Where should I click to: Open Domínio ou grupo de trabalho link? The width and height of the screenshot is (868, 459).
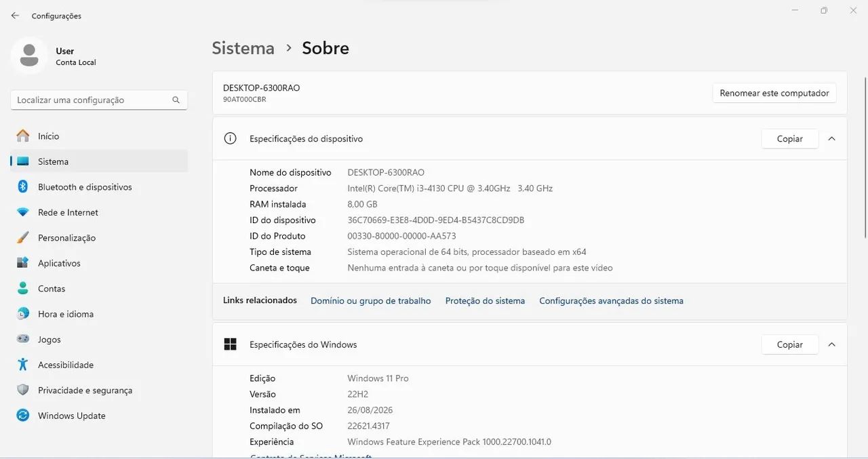[371, 301]
